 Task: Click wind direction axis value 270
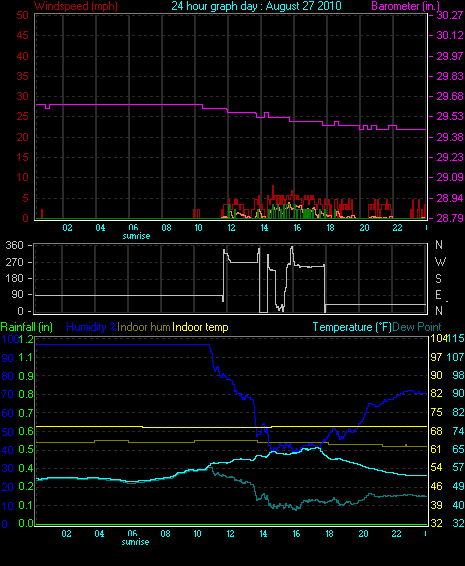coord(14,262)
